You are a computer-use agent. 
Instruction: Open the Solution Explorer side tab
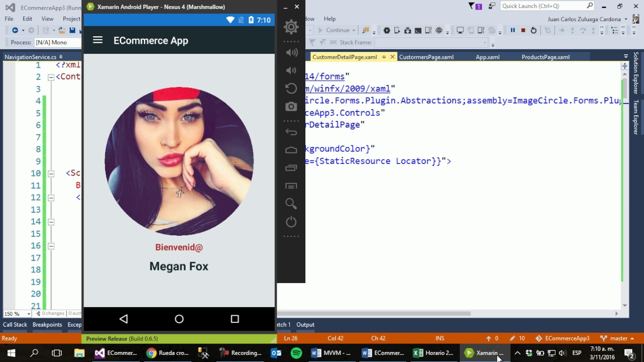point(636,73)
